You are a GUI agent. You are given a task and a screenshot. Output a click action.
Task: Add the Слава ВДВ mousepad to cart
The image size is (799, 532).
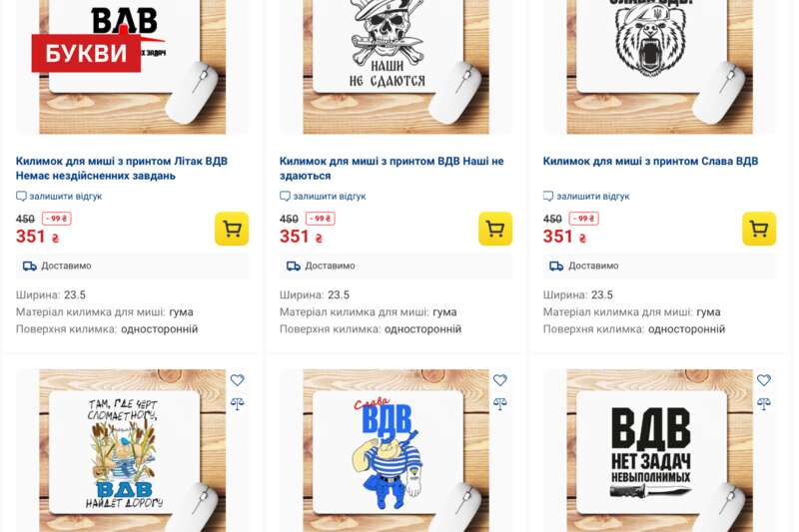(759, 230)
